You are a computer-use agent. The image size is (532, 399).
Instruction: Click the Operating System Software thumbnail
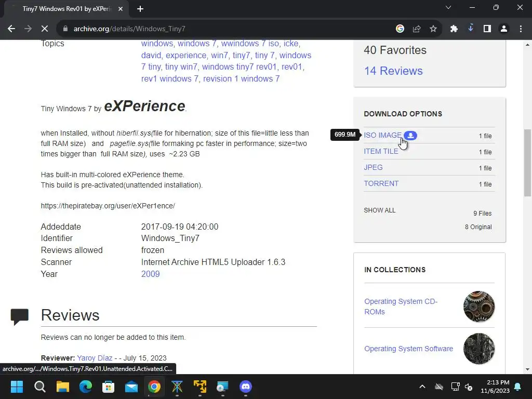click(478, 349)
